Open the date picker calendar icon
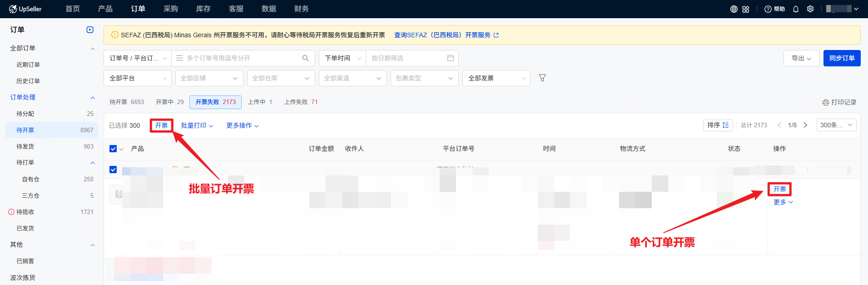868x285 pixels. click(x=450, y=58)
